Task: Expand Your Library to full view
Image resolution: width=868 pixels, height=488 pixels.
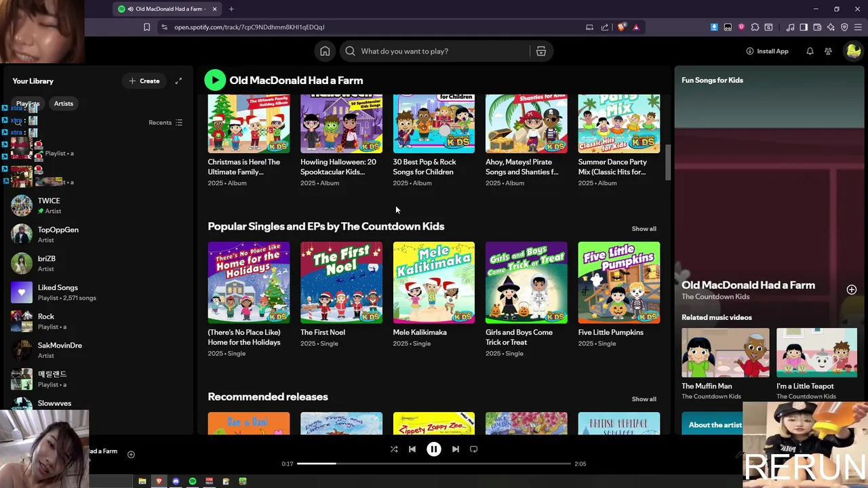Action: 178,81
